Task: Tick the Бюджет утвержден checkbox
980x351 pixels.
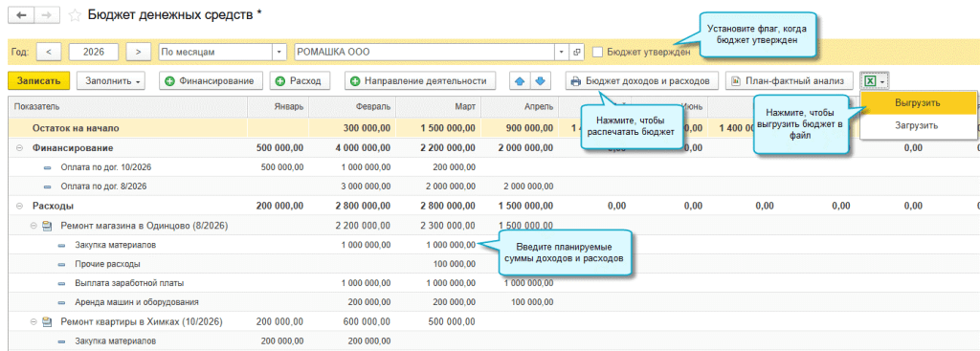Action: 597,52
